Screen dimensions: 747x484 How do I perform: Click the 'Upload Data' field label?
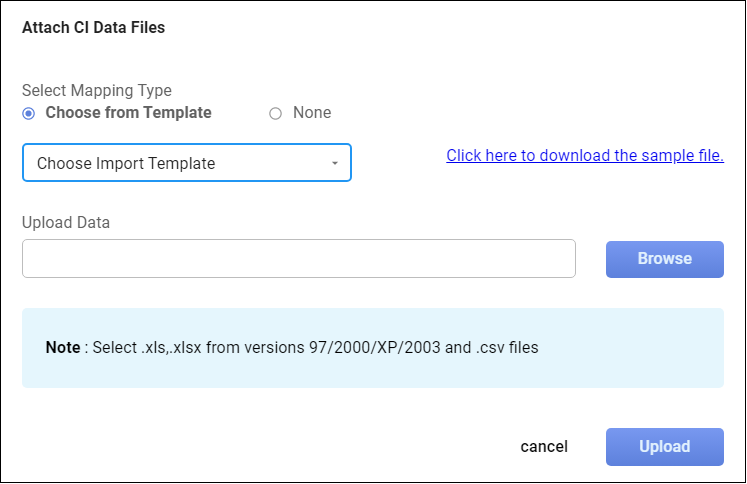66,222
